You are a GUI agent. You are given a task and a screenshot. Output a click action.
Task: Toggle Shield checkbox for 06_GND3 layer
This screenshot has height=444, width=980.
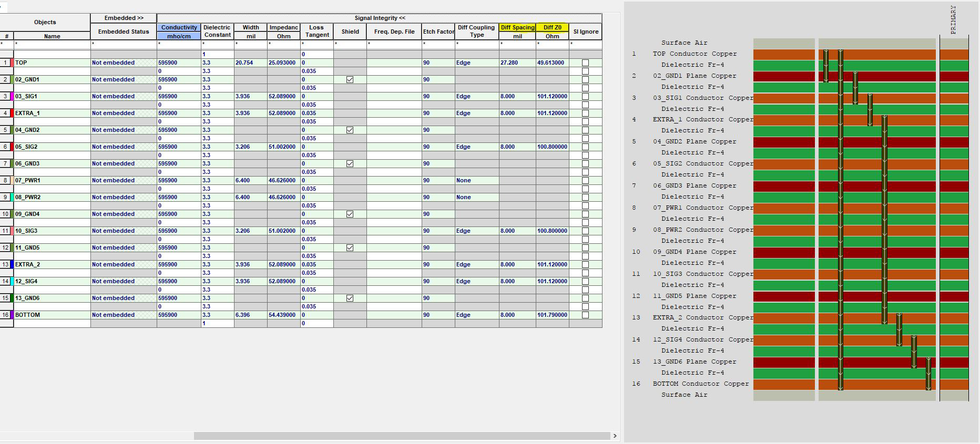tap(350, 163)
